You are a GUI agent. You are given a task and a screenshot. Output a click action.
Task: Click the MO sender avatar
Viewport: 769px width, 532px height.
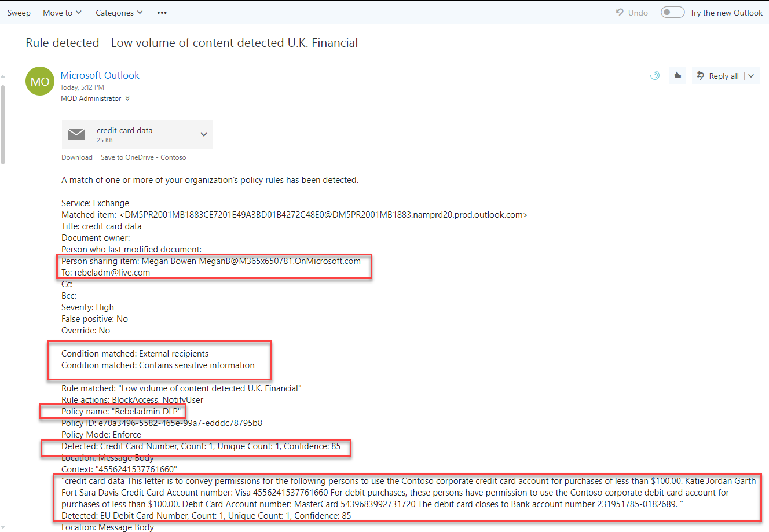[x=40, y=82]
